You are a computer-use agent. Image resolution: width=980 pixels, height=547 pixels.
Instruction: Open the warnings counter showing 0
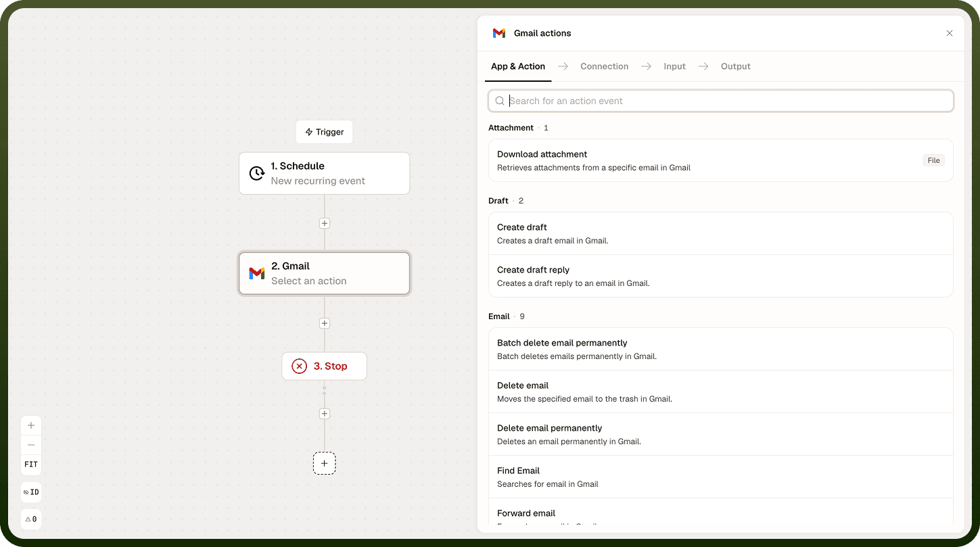[x=31, y=519]
